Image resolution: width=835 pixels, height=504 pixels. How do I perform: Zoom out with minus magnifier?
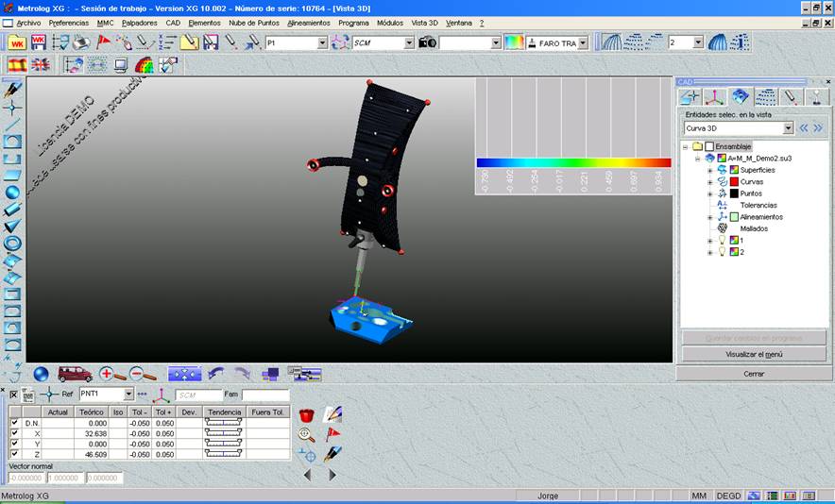click(x=143, y=374)
